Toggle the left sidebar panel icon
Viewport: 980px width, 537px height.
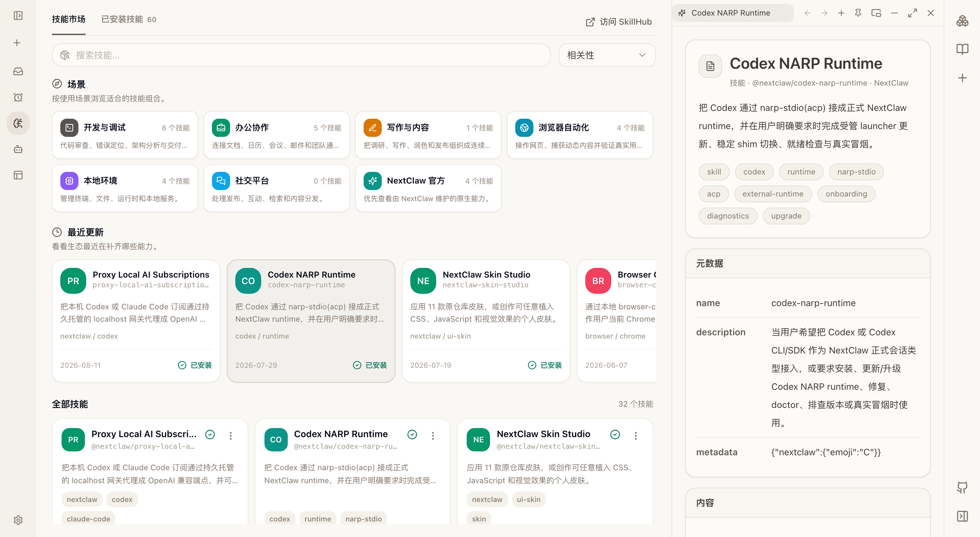18,16
